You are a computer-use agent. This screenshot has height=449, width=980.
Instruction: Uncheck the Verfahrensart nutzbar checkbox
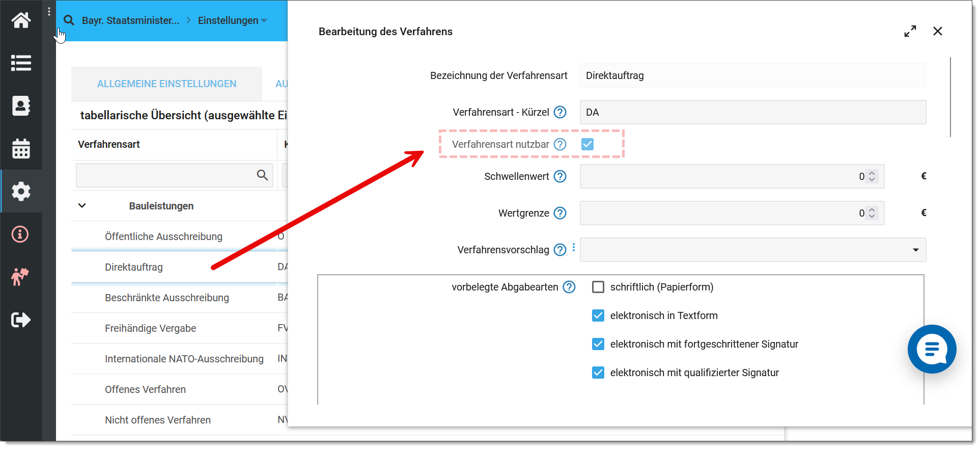(587, 144)
